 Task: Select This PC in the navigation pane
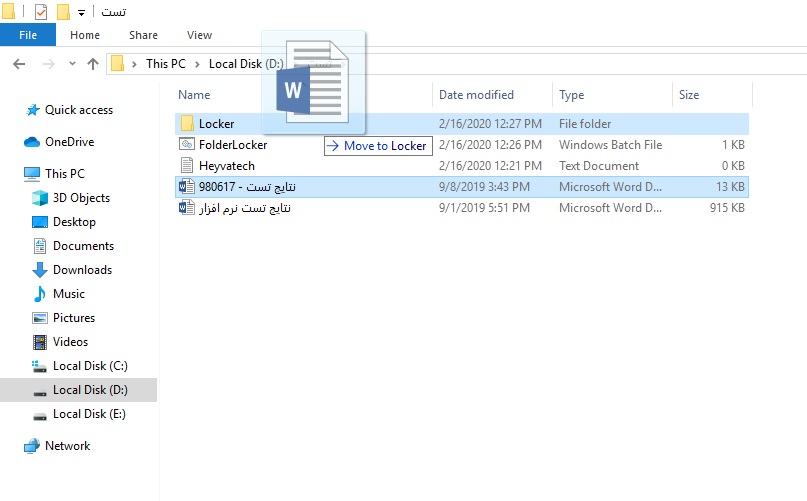[x=65, y=174]
